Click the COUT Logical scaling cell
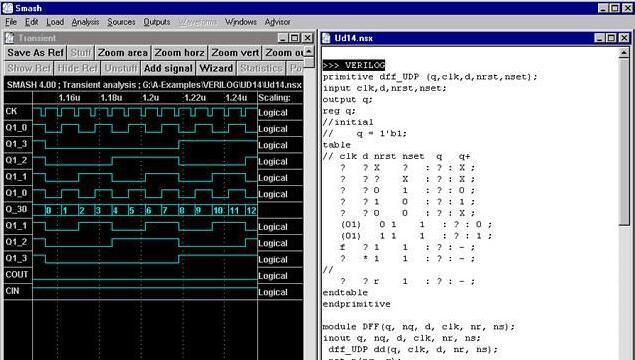Screen dimensions: 635x360 click(x=280, y=276)
